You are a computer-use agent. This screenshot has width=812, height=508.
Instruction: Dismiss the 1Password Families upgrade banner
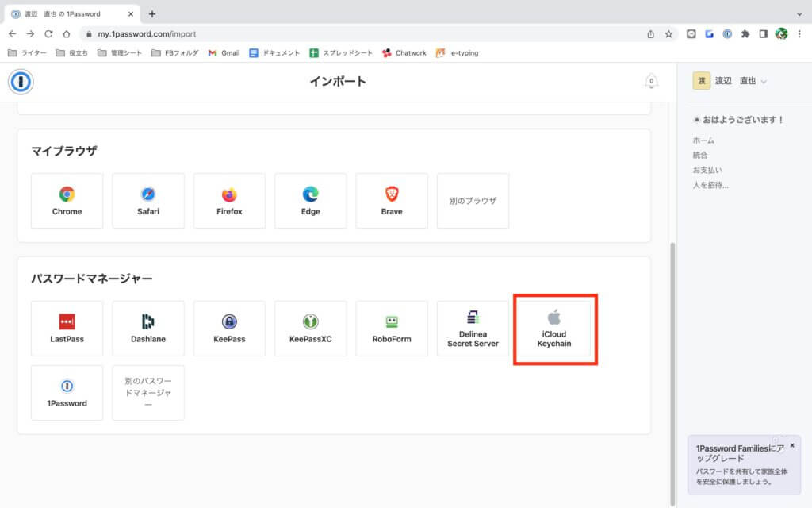coord(792,445)
